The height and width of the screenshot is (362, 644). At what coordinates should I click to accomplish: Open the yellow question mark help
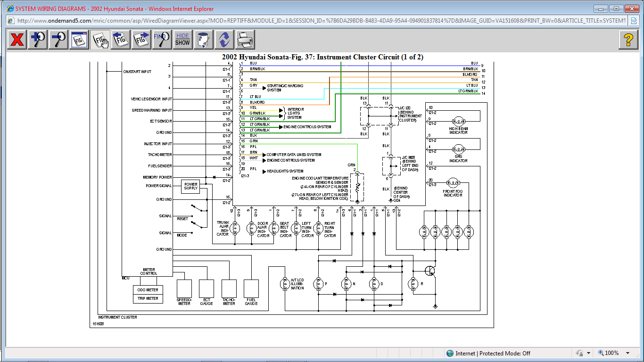[x=628, y=40]
